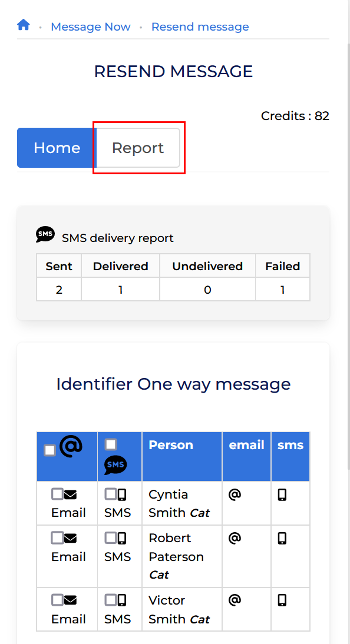Click the SMS bubble icon in the table header
Image resolution: width=350 pixels, height=644 pixels.
[x=115, y=465]
